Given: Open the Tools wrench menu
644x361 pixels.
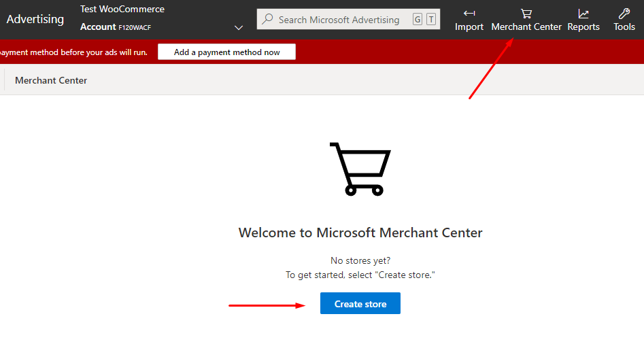Looking at the screenshot, I should (x=624, y=20).
